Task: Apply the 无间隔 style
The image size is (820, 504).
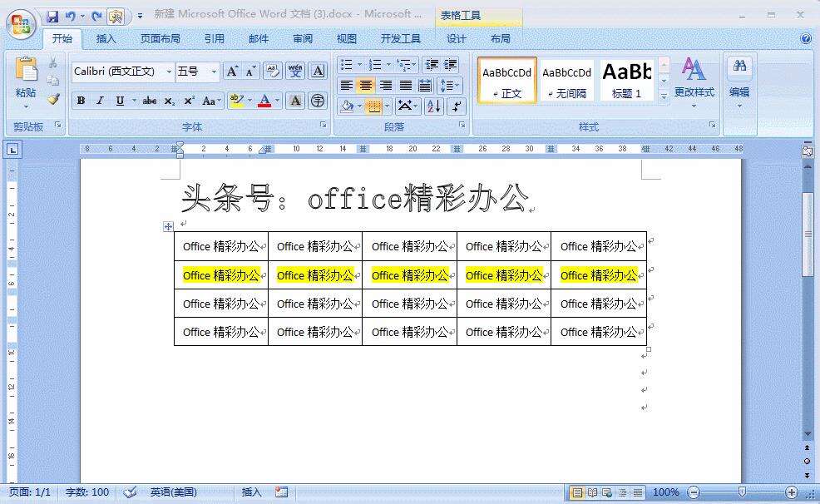Action: (x=567, y=81)
